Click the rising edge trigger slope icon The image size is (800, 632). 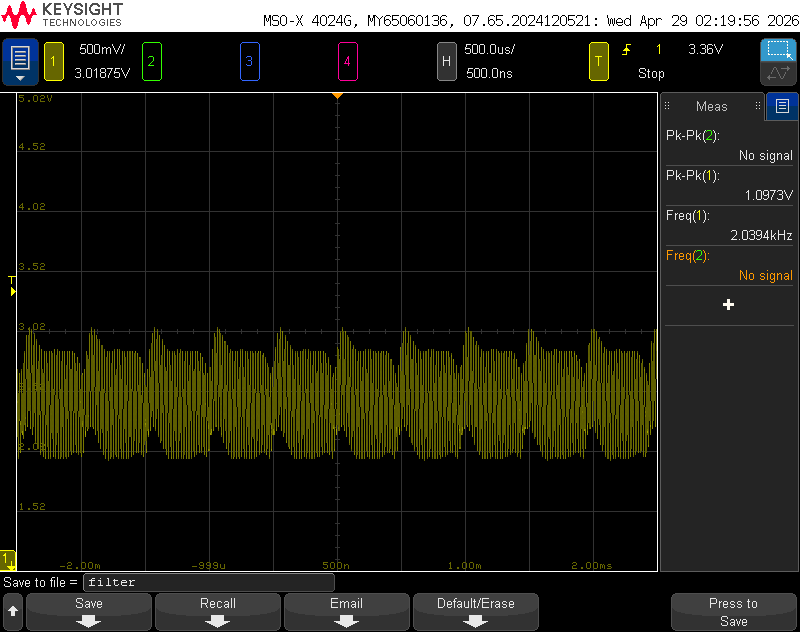click(x=627, y=49)
